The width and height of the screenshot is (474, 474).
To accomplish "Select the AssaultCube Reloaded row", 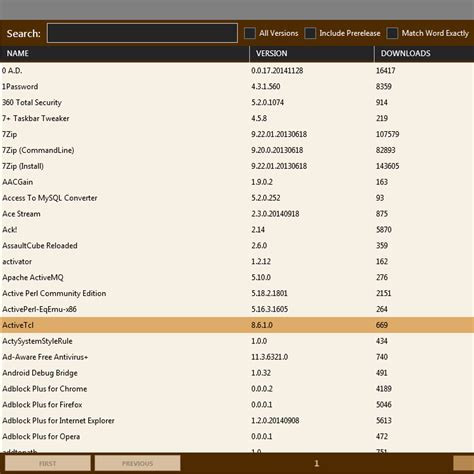I will (x=237, y=246).
